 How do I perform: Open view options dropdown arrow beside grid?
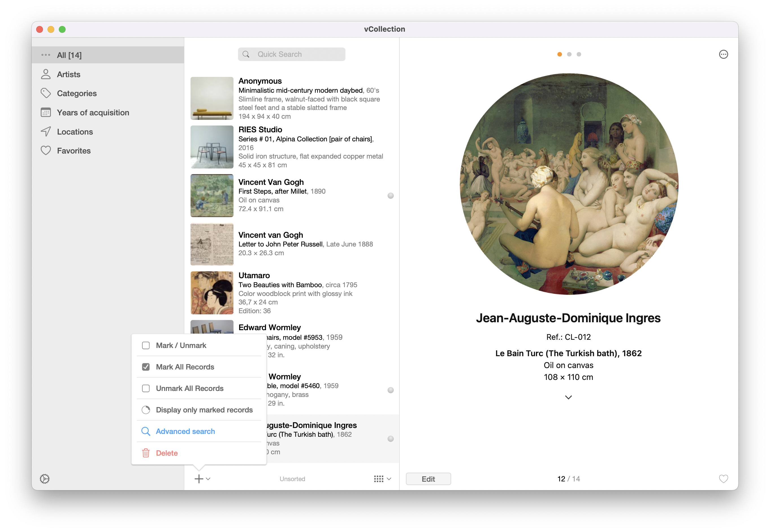(x=389, y=479)
